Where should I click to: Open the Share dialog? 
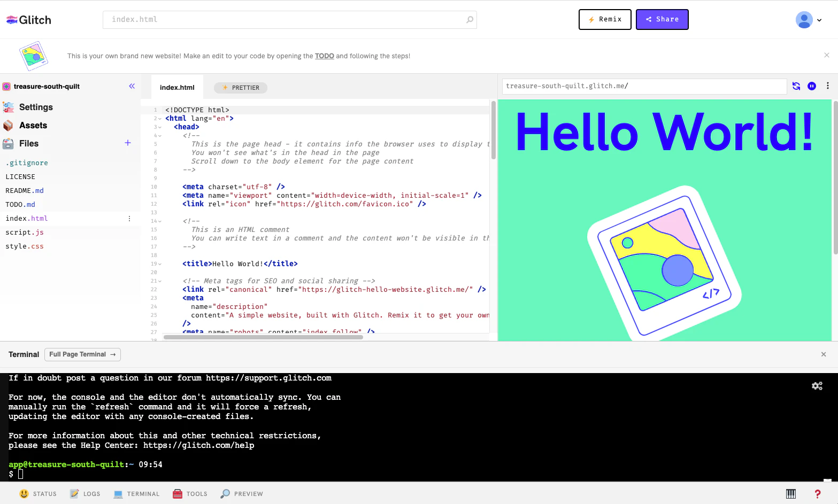(x=662, y=19)
